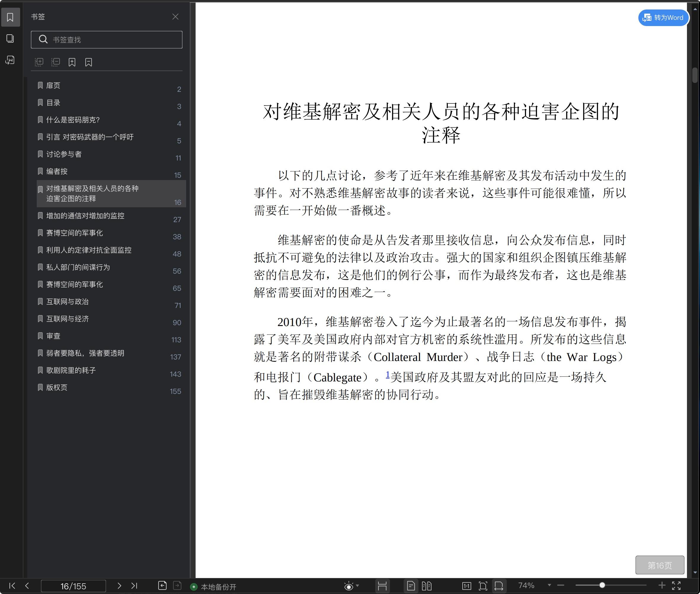Image resolution: width=700 pixels, height=594 pixels.
Task: Click the magnifier search icon
Action: pos(43,39)
